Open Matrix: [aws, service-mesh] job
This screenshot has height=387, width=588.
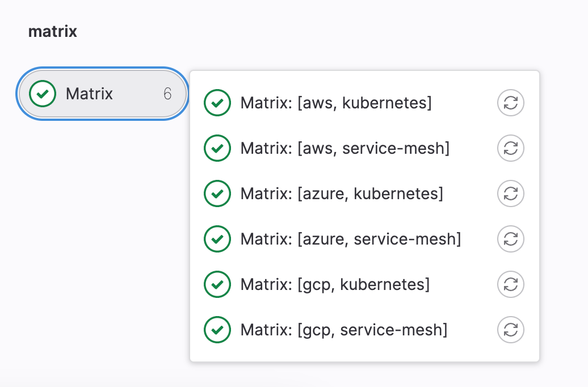(345, 149)
